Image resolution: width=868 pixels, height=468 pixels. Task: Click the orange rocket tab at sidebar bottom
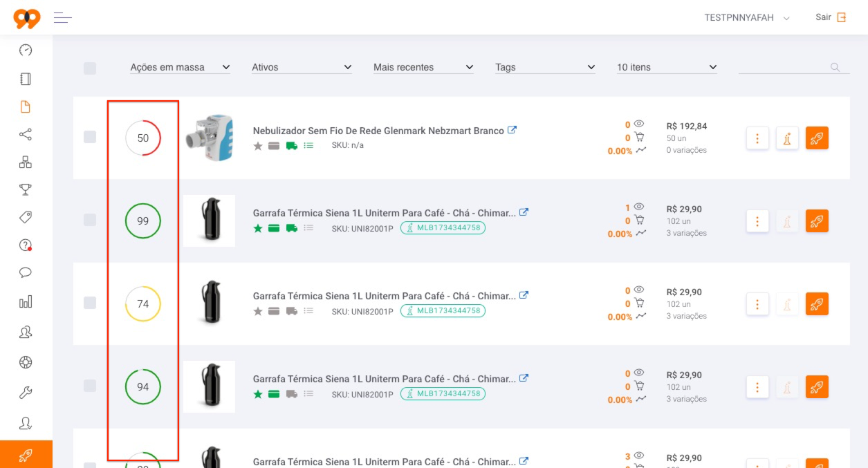(x=26, y=454)
